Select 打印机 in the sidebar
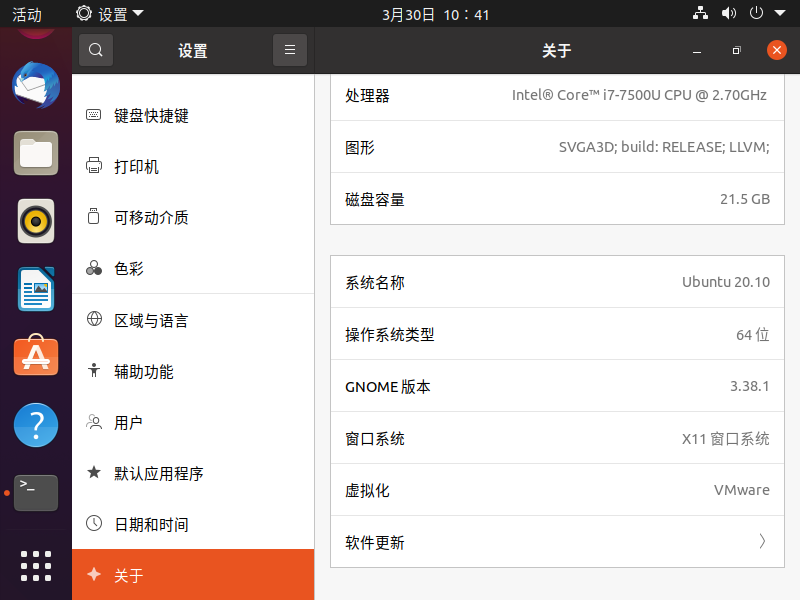800x600 pixels. click(193, 166)
